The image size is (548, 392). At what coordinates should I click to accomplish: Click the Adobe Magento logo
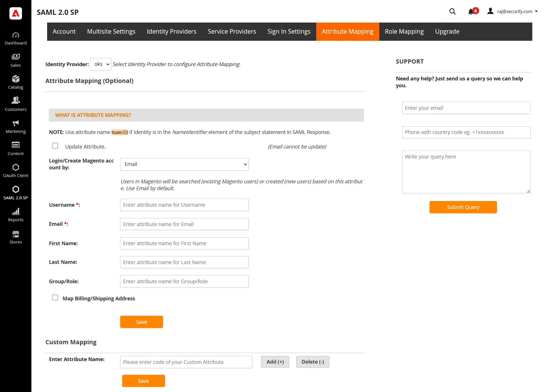pyautogui.click(x=16, y=13)
